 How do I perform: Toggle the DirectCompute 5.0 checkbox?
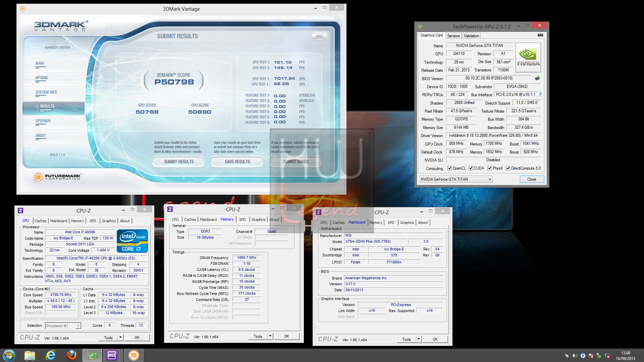click(508, 168)
